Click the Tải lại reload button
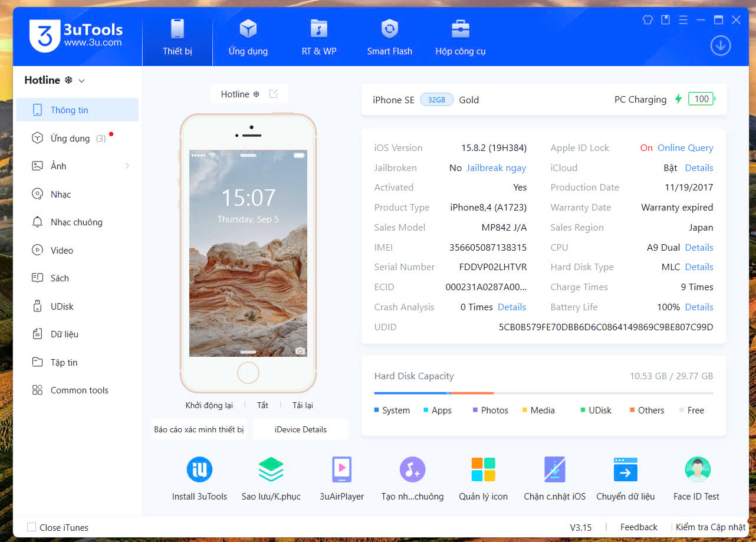Screen dimensions: 756x542 click(x=303, y=405)
